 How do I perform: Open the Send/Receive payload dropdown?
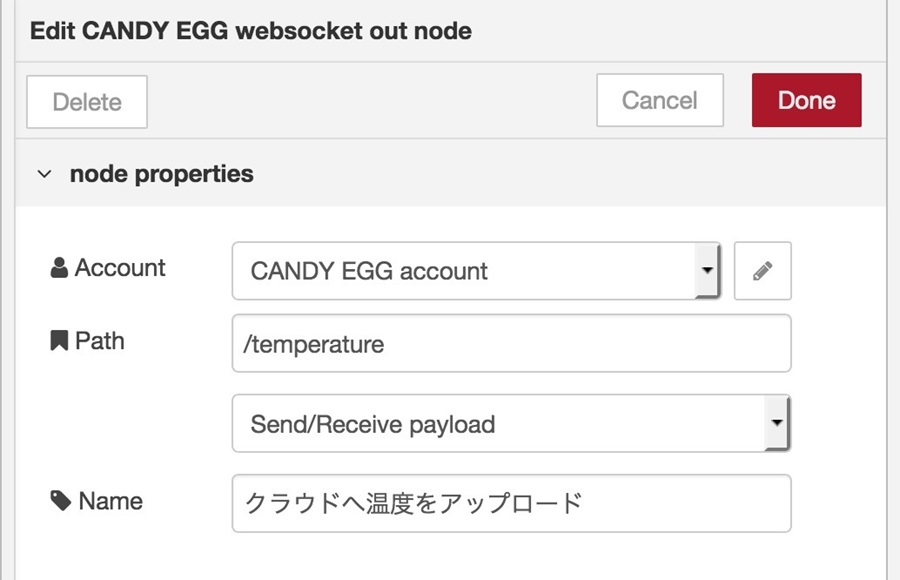pyautogui.click(x=511, y=424)
